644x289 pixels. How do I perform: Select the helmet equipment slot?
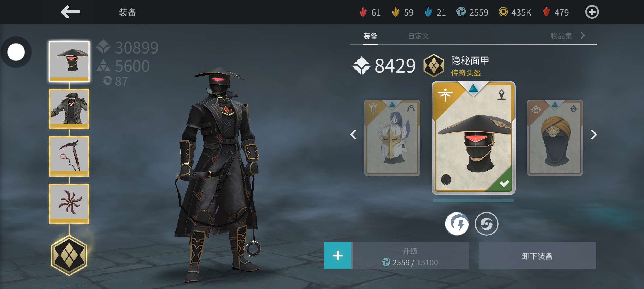pos(69,62)
